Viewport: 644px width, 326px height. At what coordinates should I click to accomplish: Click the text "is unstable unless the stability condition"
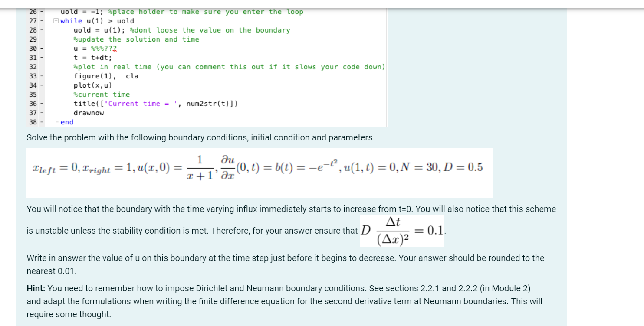(x=192, y=231)
